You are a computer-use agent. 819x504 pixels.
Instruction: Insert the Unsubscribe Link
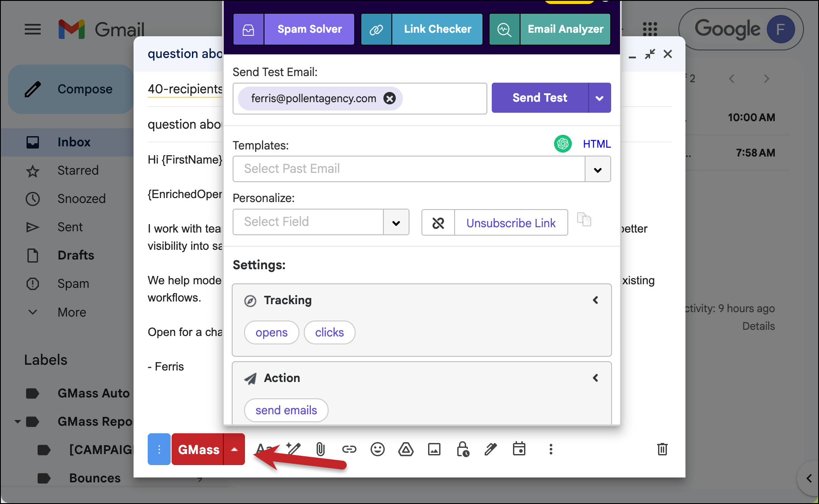pos(511,223)
